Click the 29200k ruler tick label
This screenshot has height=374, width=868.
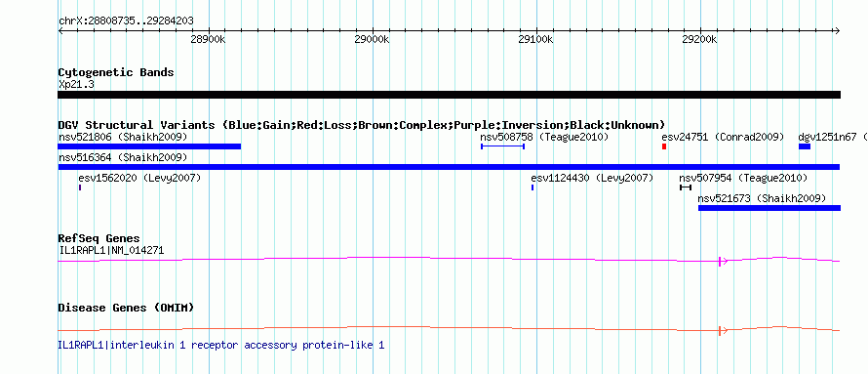pyautogui.click(x=700, y=40)
